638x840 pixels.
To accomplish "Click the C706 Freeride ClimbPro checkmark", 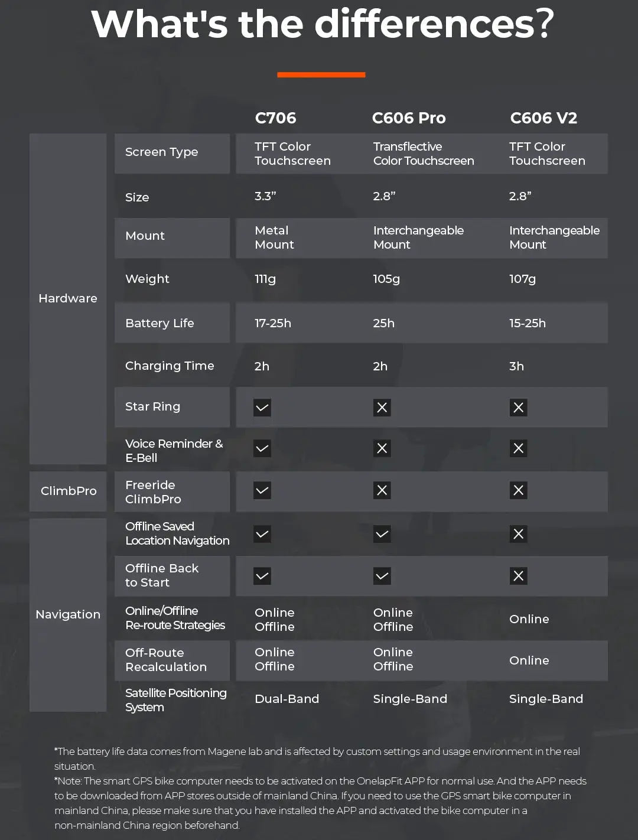I will [262, 490].
